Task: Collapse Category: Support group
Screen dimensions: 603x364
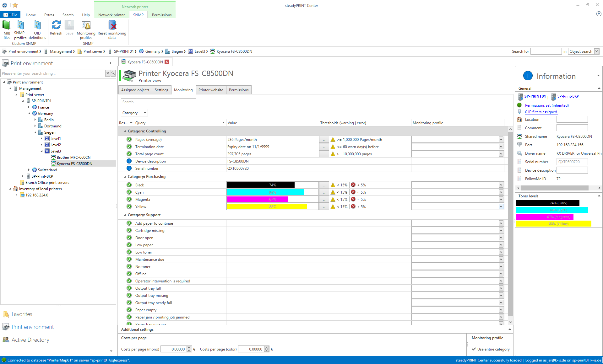Action: point(125,215)
